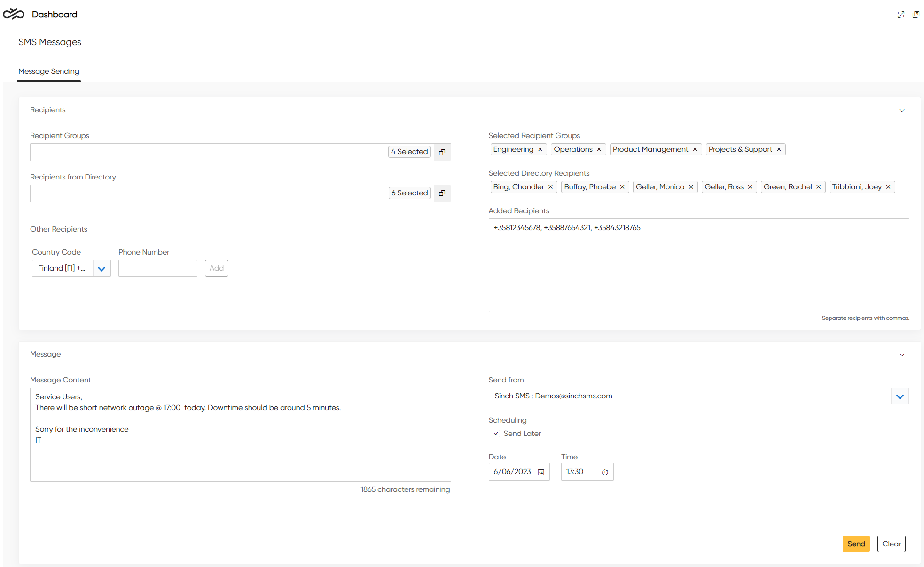Click the expand fullscreen icon at top right
The height and width of the screenshot is (567, 924).
pos(901,15)
